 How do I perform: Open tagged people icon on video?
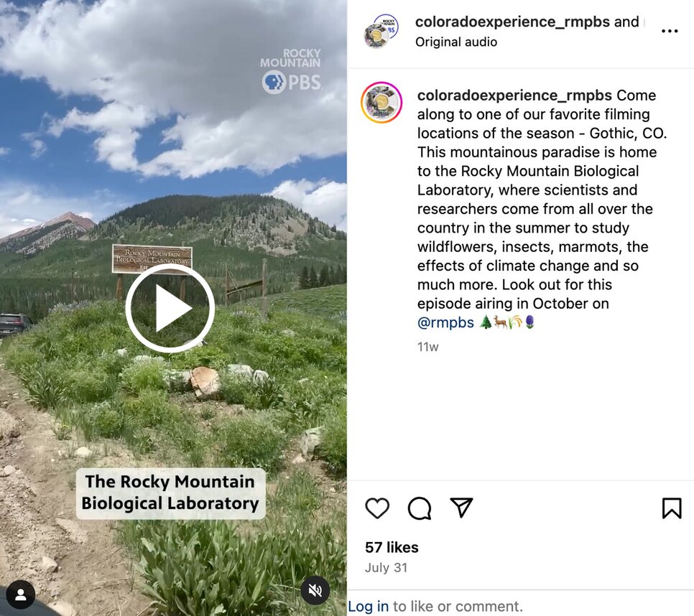point(21,594)
